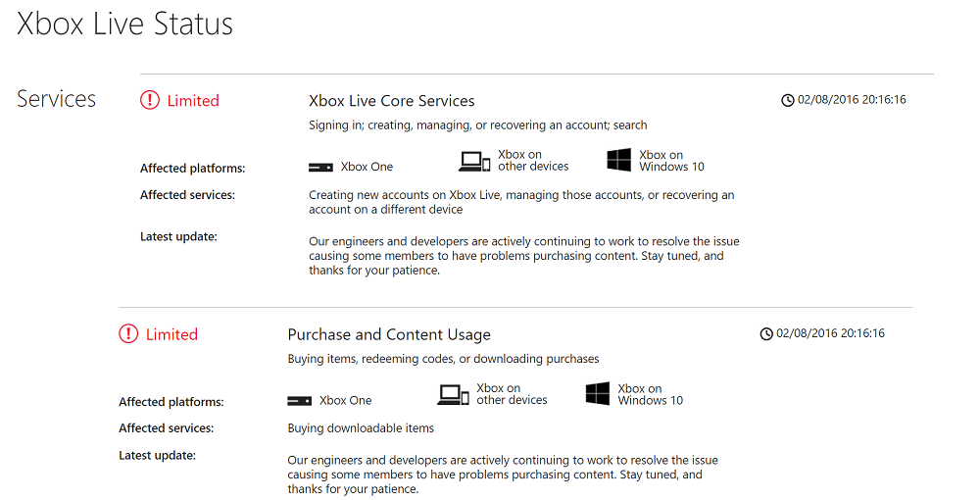Viewport: 980px width, 500px height.
Task: Click Xbox on other devices label under Purchase section
Action: (512, 394)
